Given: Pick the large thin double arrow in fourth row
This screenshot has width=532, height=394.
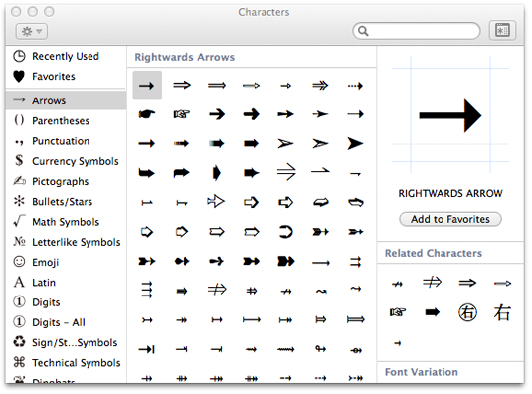Looking at the screenshot, I should pos(286,172).
